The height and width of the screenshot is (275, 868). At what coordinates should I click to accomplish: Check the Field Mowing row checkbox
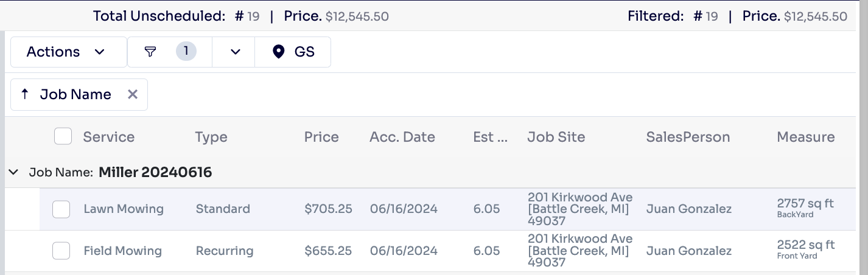click(61, 251)
